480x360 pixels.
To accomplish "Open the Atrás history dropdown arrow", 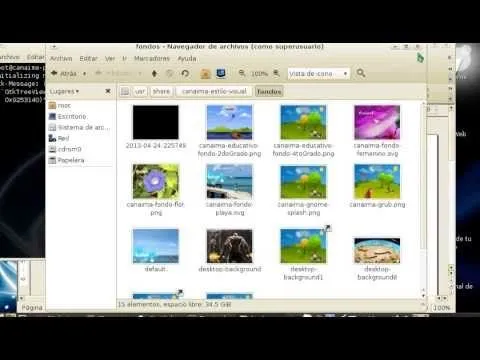I will click(85, 74).
